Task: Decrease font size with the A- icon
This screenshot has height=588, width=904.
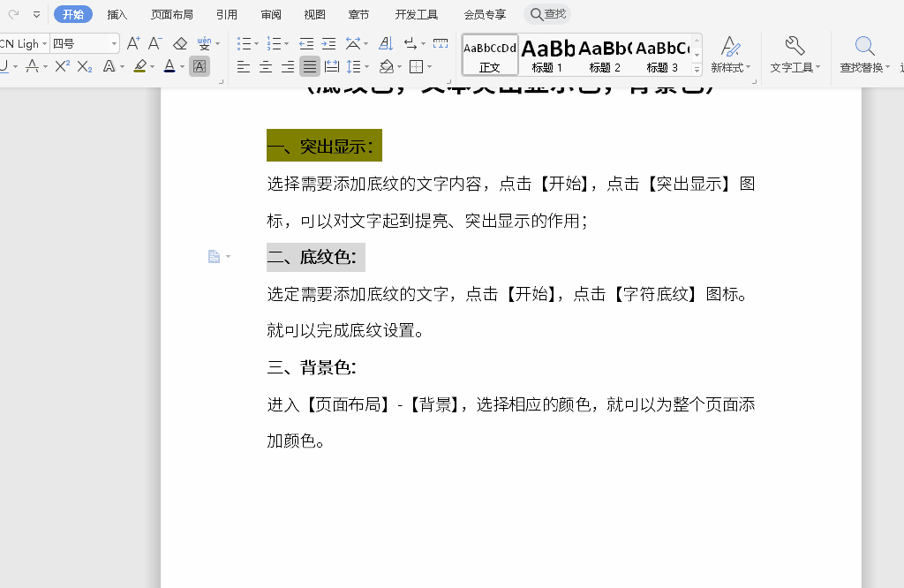Action: click(x=154, y=43)
